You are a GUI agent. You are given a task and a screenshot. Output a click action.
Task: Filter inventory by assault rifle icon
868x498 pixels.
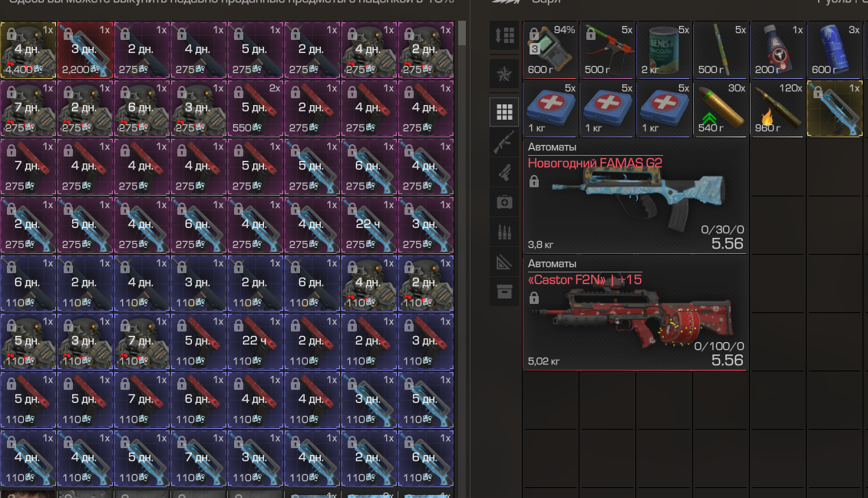pyautogui.click(x=504, y=142)
